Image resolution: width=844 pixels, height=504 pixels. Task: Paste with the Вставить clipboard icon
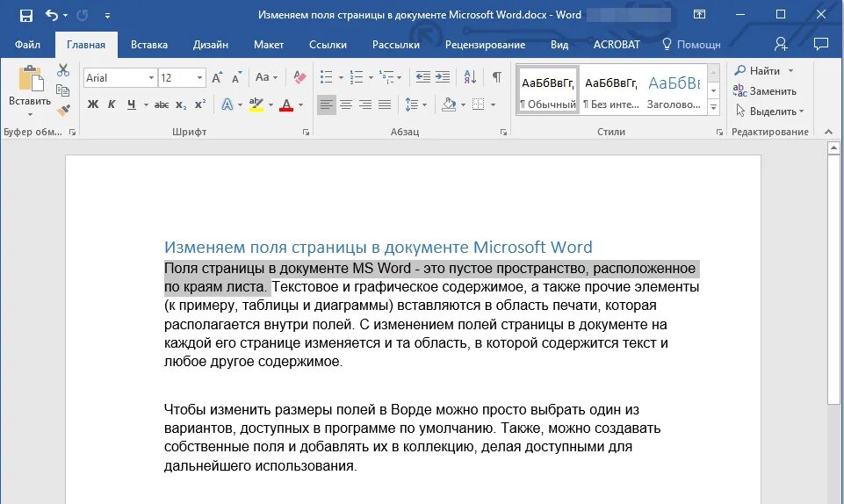pos(31,79)
